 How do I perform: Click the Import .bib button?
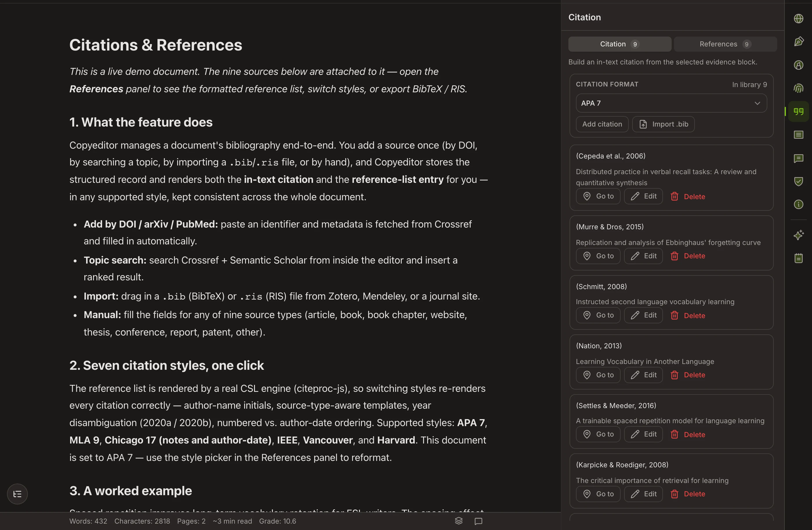pos(663,124)
